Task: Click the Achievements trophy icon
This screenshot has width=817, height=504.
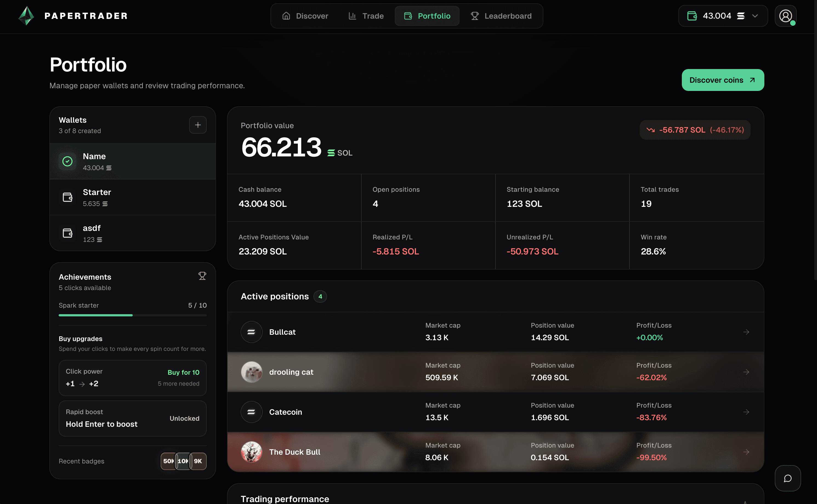Action: (x=202, y=276)
